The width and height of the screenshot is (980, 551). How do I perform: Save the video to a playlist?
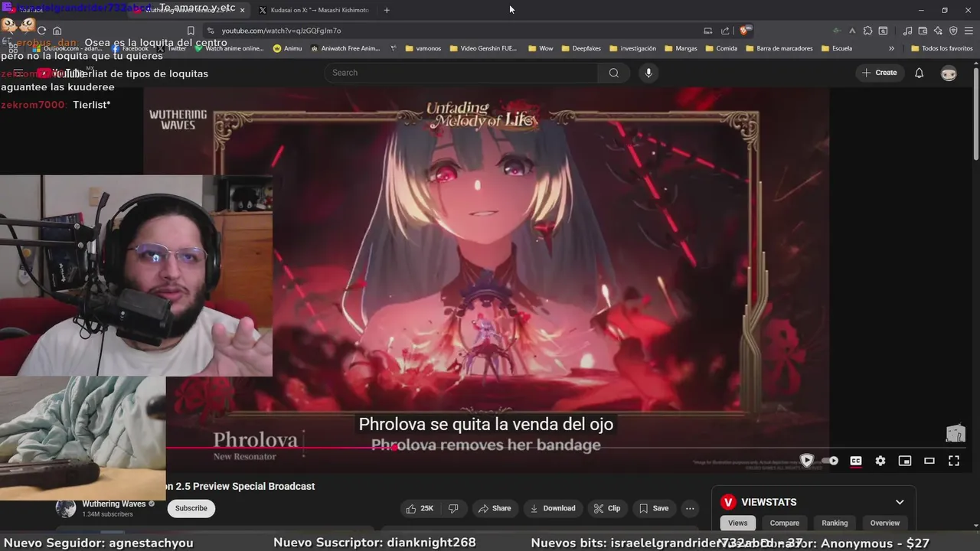click(654, 508)
